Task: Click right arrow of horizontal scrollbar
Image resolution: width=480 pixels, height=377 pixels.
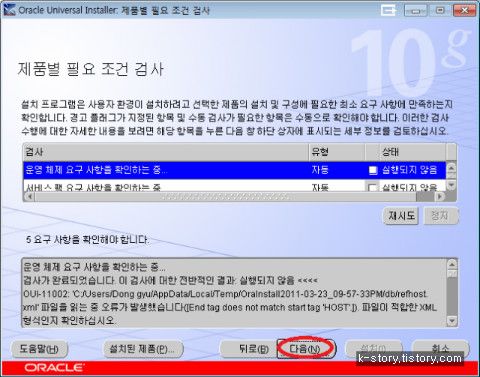Action: pyautogui.click(x=440, y=196)
